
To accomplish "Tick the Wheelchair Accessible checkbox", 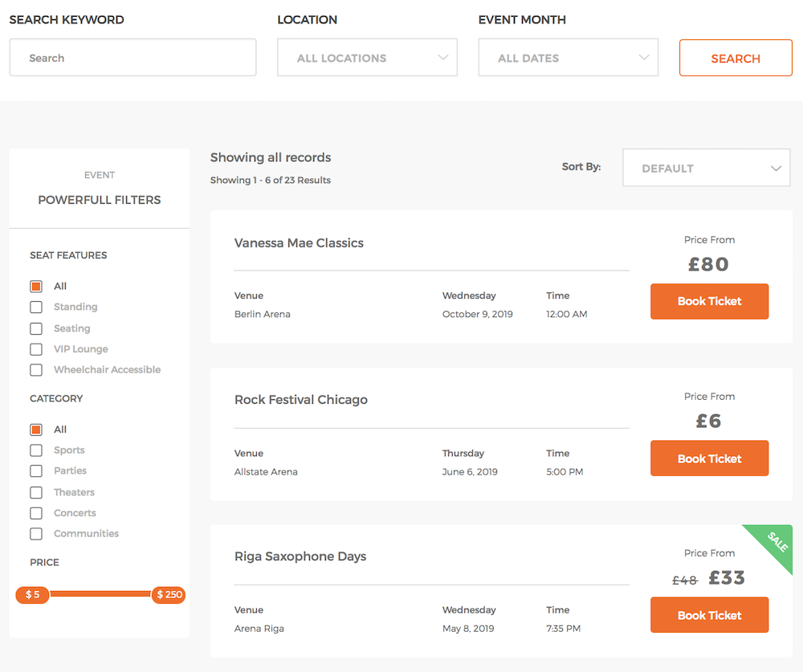I will coord(36,370).
